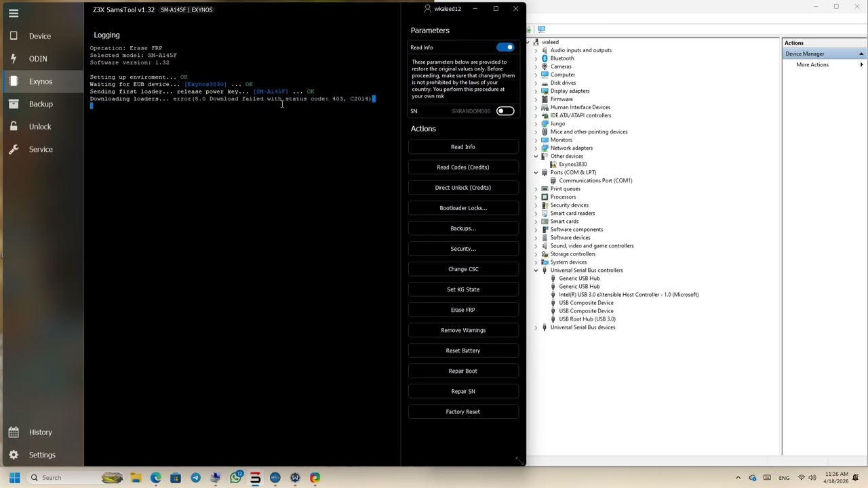Viewport: 868px width, 488px height.
Task: Click the Bootloader Locks... button
Action: click(x=463, y=208)
